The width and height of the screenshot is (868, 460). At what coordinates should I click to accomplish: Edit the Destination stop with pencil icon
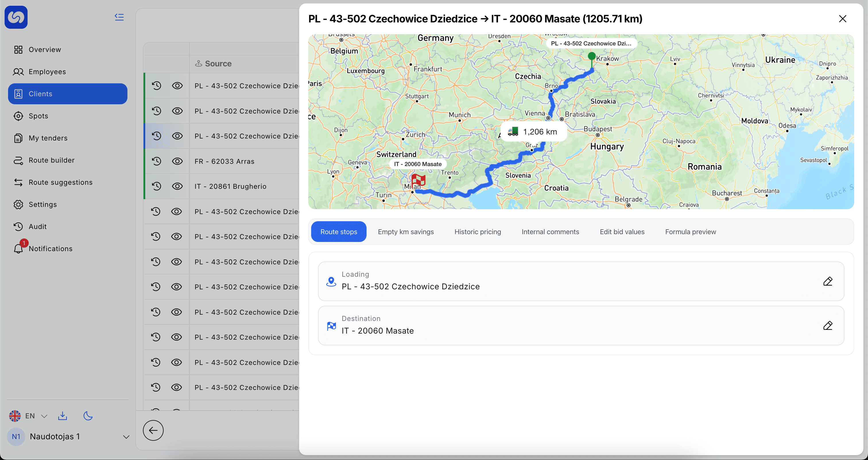click(828, 326)
